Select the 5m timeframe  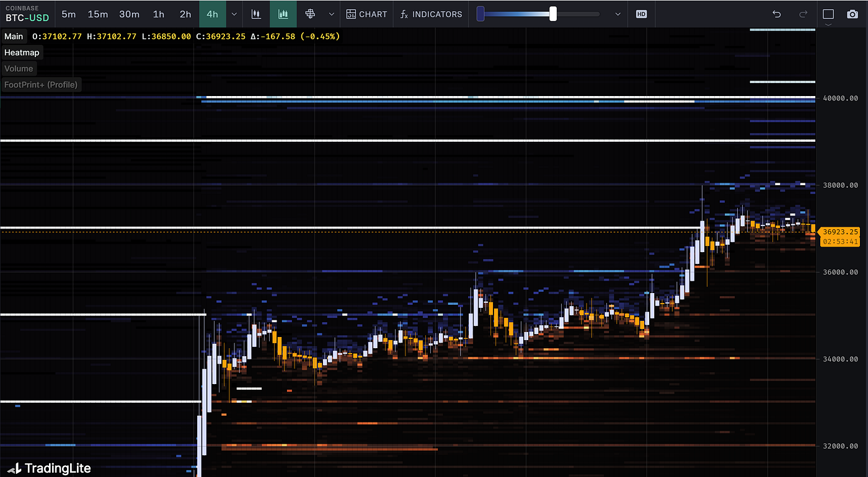tap(69, 14)
